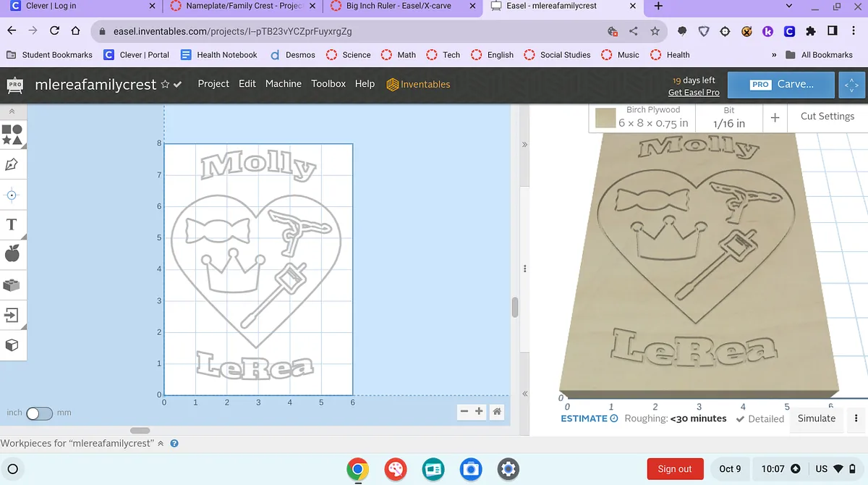Zoom in the design canvas
Screen dimensions: 868x485
(479, 412)
